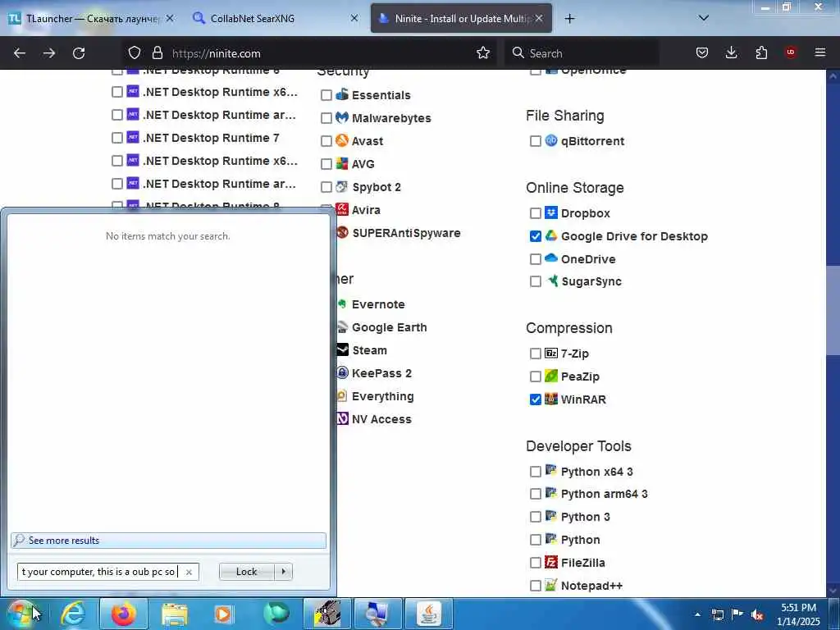840x630 pixels.
Task: Click See more results in Start menu
Action: 168,540
